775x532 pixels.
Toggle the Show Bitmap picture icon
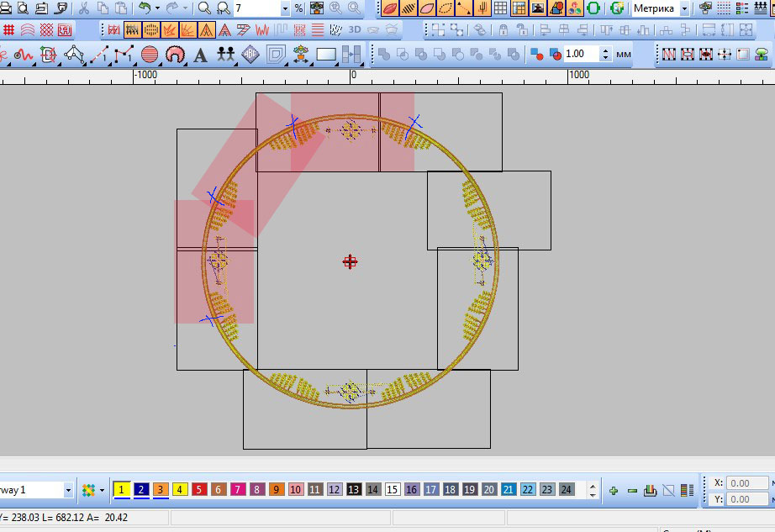coord(538,8)
